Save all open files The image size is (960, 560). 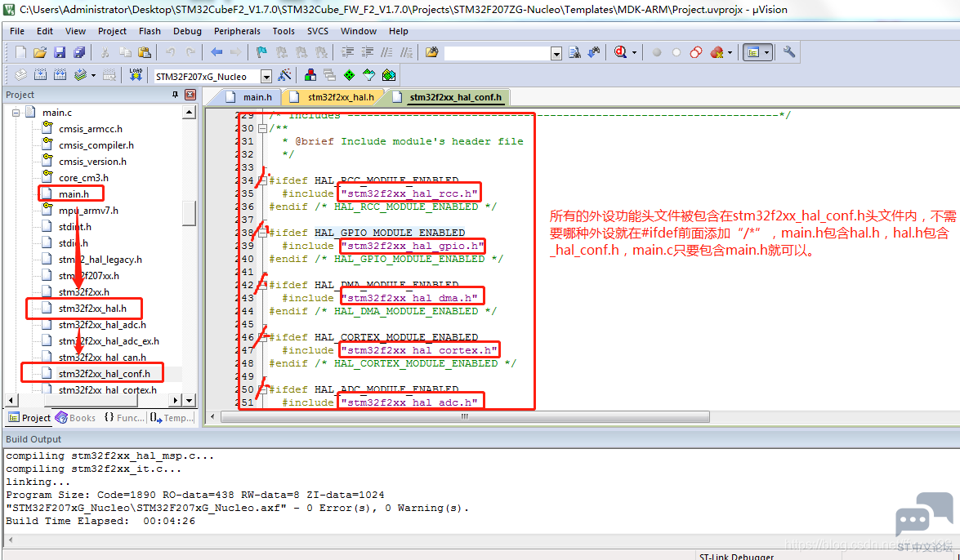(x=79, y=52)
